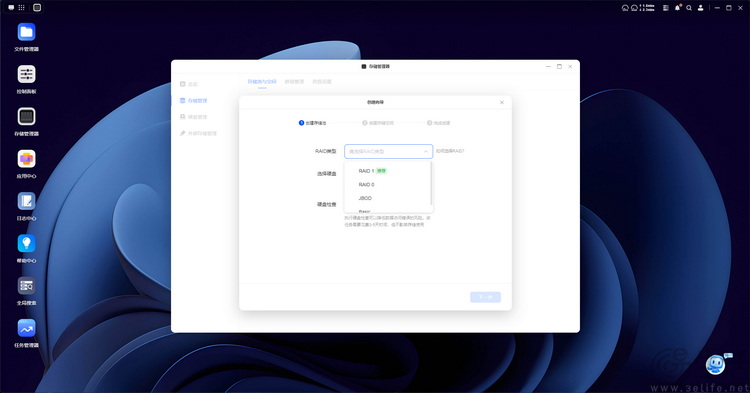Screen dimensions: 750x393
Task: Open the Help Center lightbulb icon
Action: point(26,243)
